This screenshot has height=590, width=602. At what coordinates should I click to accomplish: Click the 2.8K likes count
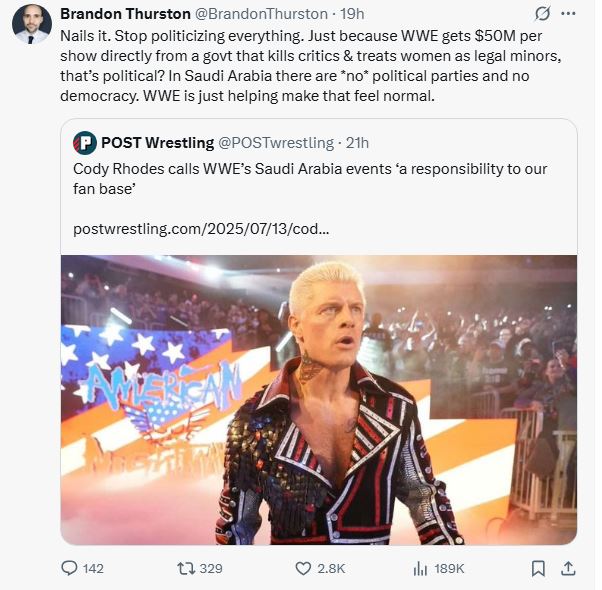(x=331, y=568)
